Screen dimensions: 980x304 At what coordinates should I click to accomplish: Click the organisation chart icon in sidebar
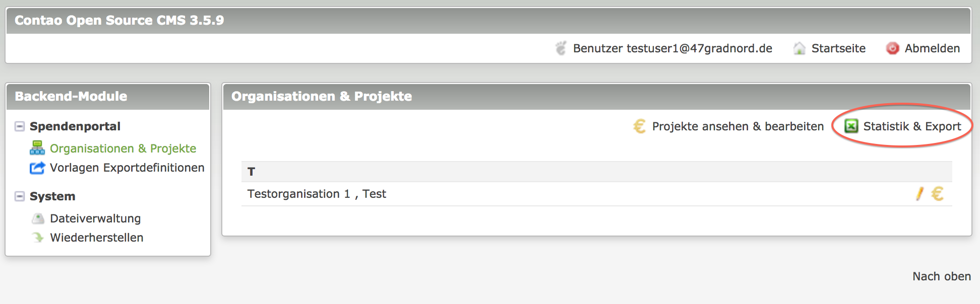click(x=37, y=147)
